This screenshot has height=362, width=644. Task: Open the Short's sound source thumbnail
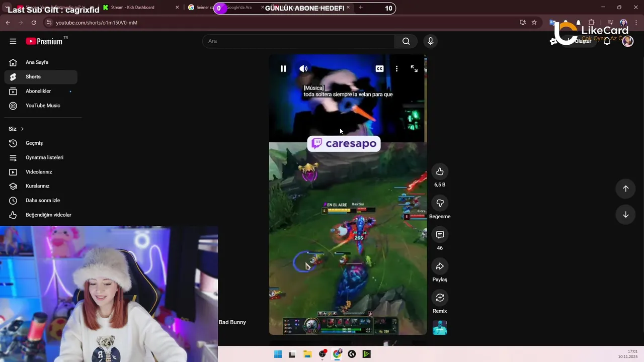click(440, 328)
